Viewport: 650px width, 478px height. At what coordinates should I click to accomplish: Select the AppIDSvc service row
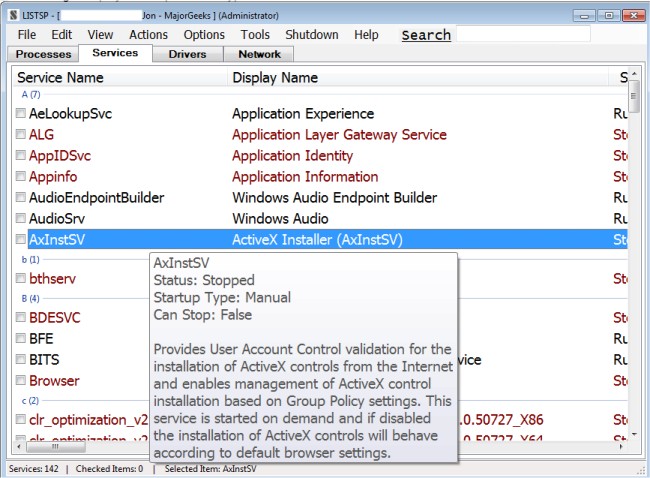[60, 156]
